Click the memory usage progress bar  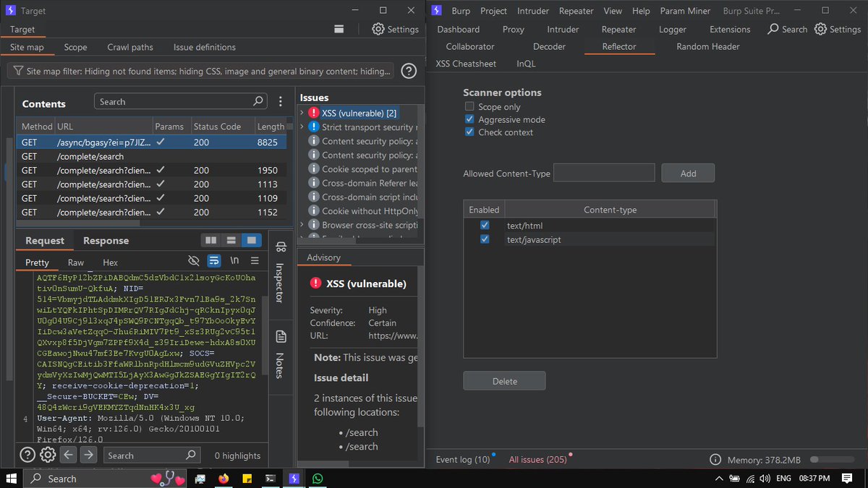coord(831,460)
